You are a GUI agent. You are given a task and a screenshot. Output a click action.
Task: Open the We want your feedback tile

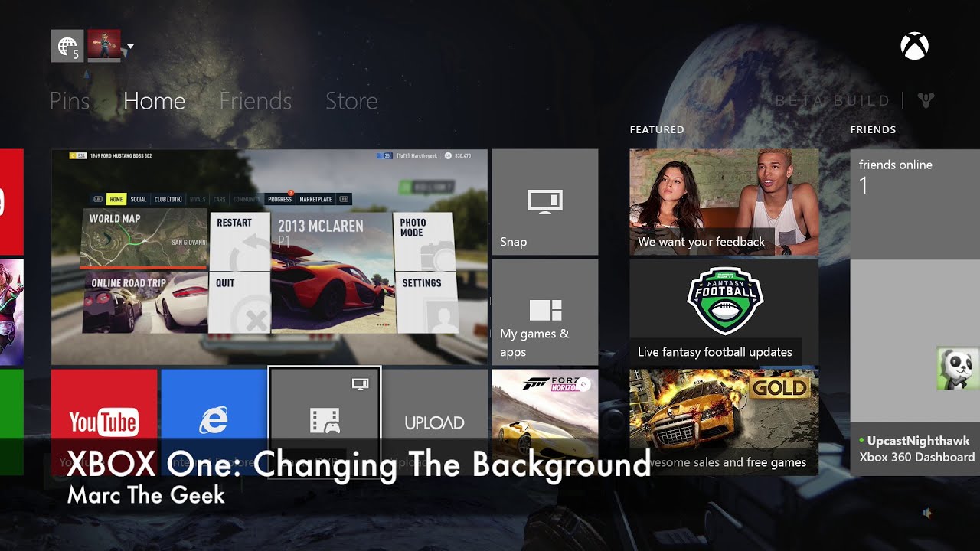click(724, 202)
